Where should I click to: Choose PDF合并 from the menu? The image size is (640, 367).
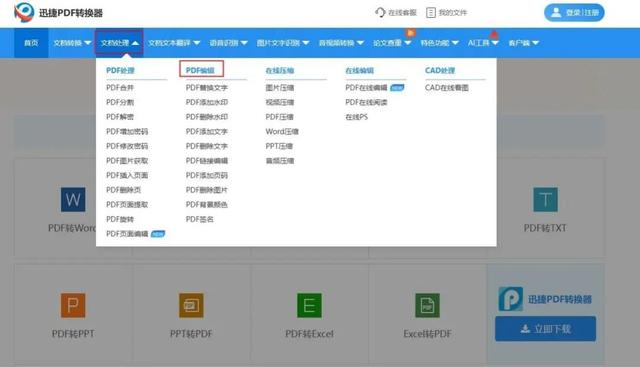pyautogui.click(x=120, y=88)
